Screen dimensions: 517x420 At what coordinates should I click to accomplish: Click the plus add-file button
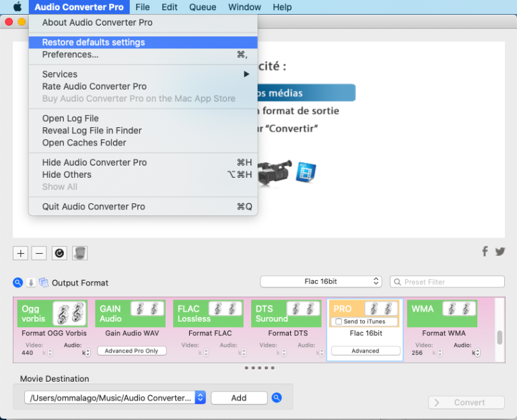(x=20, y=253)
